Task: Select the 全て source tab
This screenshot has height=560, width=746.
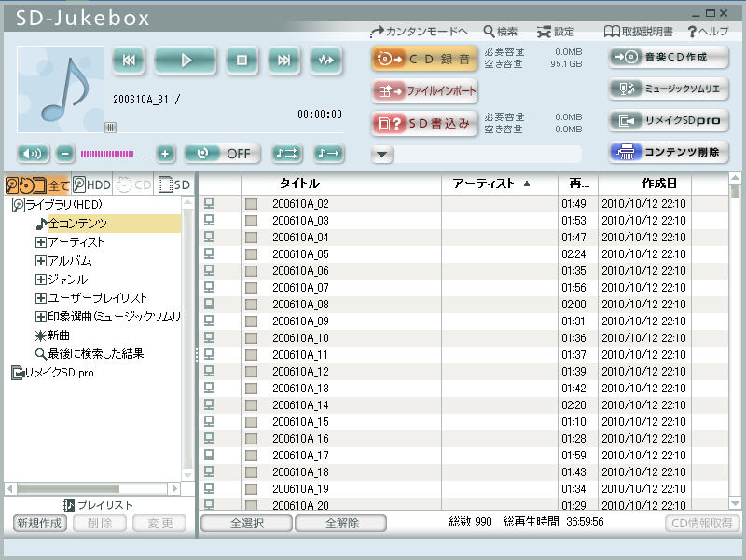Action: [x=37, y=184]
